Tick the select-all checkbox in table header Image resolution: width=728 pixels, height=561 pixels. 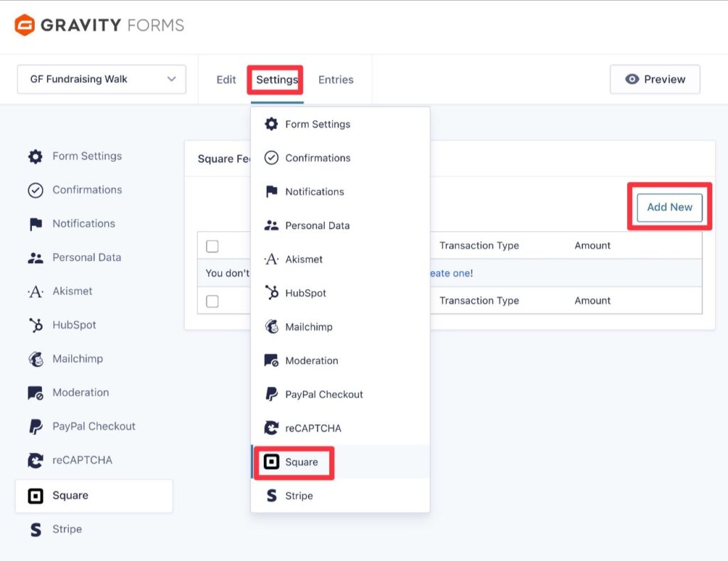pyautogui.click(x=212, y=246)
